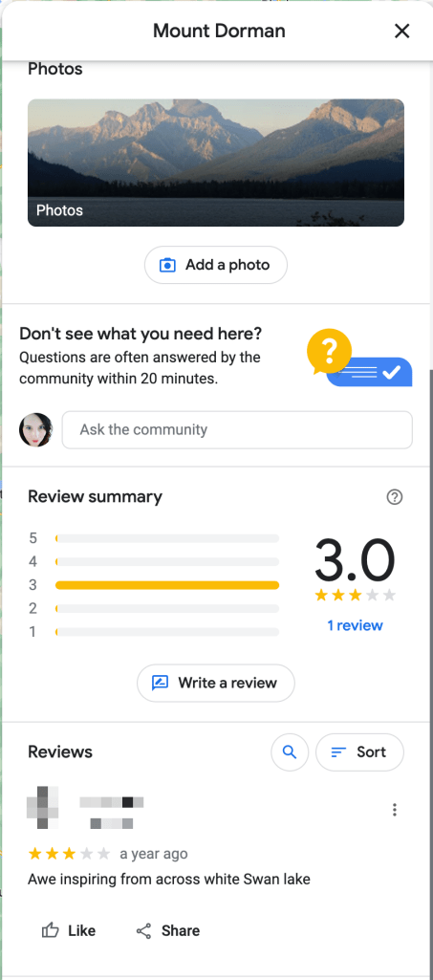Search reviews with the magnifier icon
The height and width of the screenshot is (980, 433).
290,752
